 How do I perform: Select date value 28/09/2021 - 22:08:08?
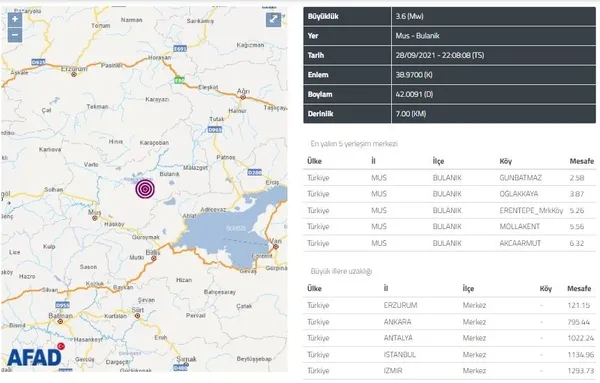[440, 55]
